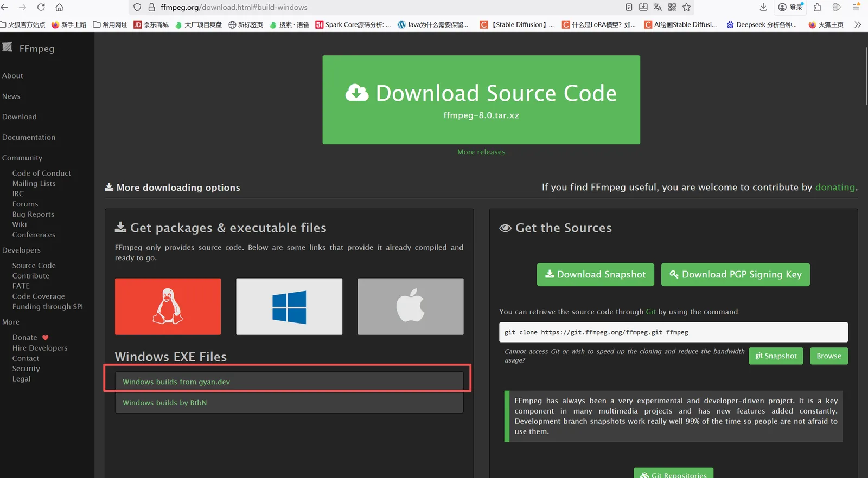This screenshot has height=478, width=868.
Task: Click the git clone command field
Action: [x=673, y=332]
